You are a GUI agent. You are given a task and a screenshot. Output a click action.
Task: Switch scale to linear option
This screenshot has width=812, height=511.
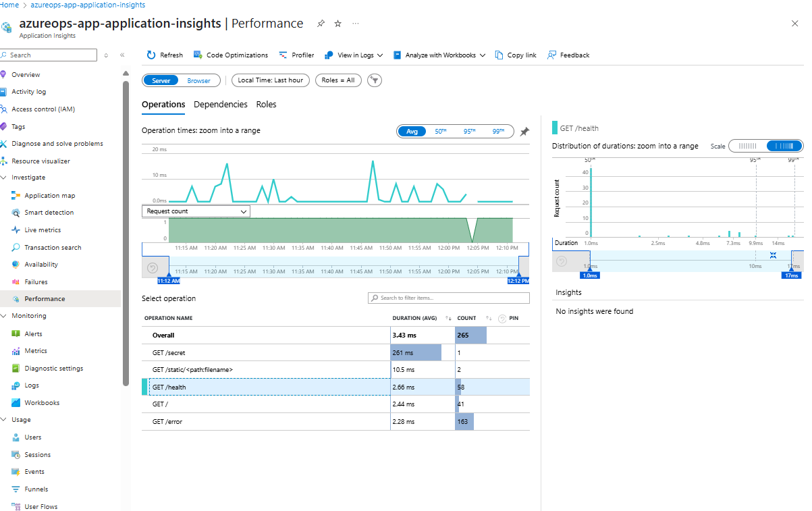748,146
